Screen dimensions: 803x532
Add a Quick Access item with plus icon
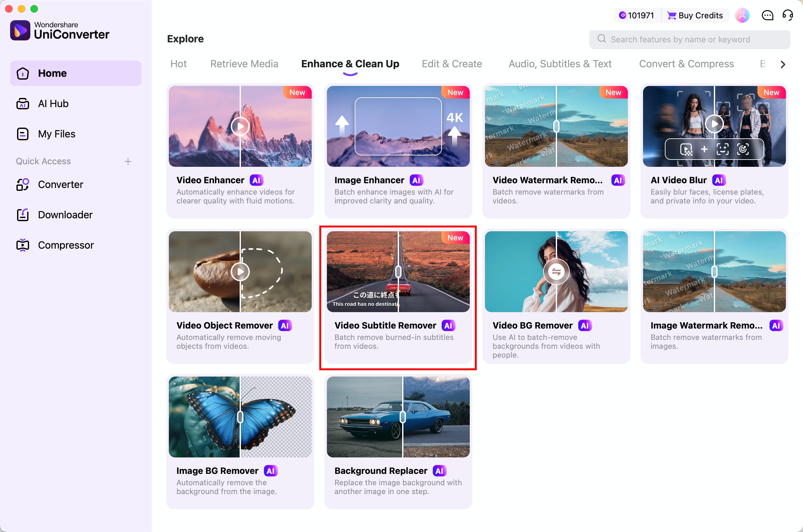pos(128,161)
